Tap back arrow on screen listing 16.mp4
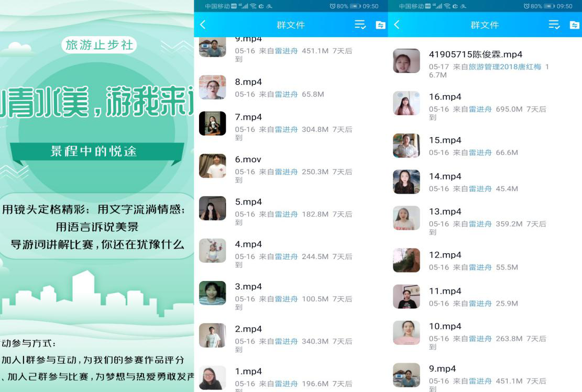This screenshot has height=392, width=582. click(397, 25)
